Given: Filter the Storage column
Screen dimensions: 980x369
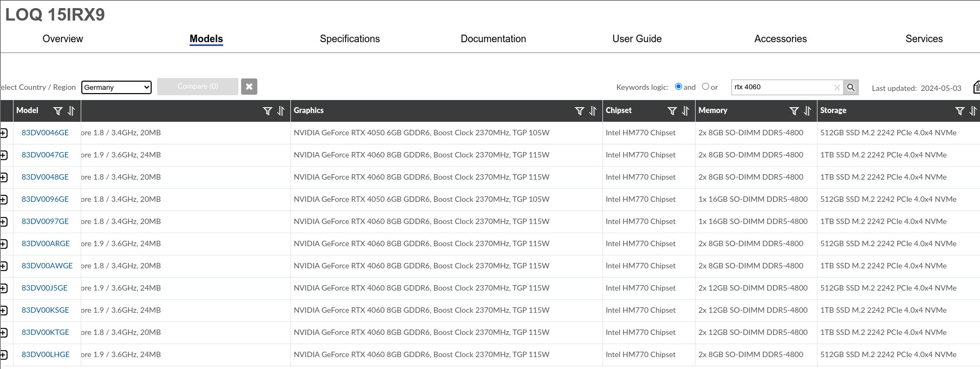Looking at the screenshot, I should (959, 111).
